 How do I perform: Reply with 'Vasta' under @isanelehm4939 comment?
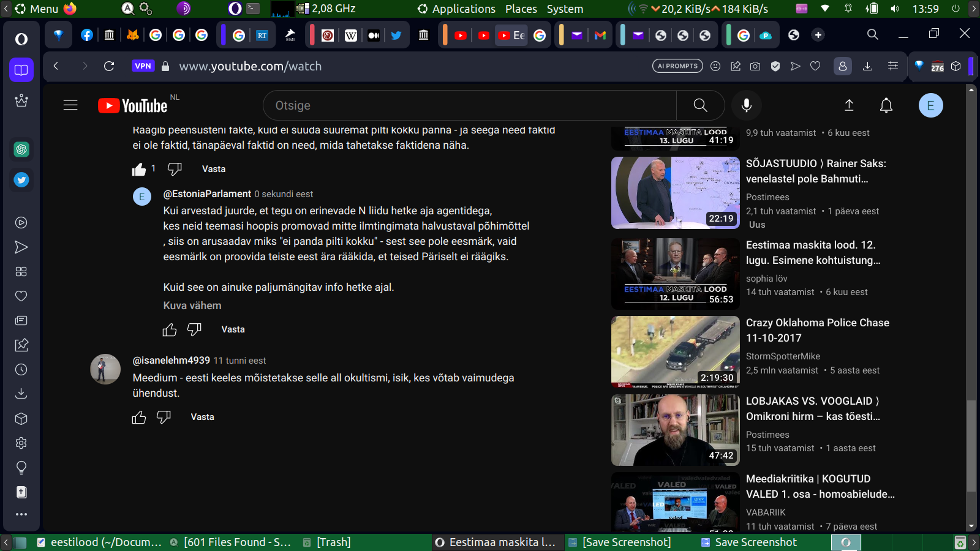(x=202, y=417)
